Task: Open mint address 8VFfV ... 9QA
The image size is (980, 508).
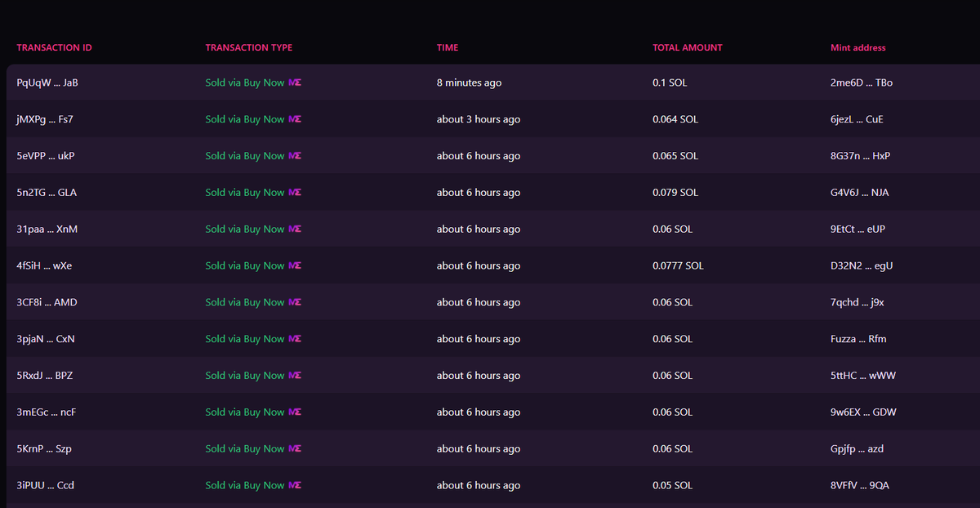Action: [860, 485]
